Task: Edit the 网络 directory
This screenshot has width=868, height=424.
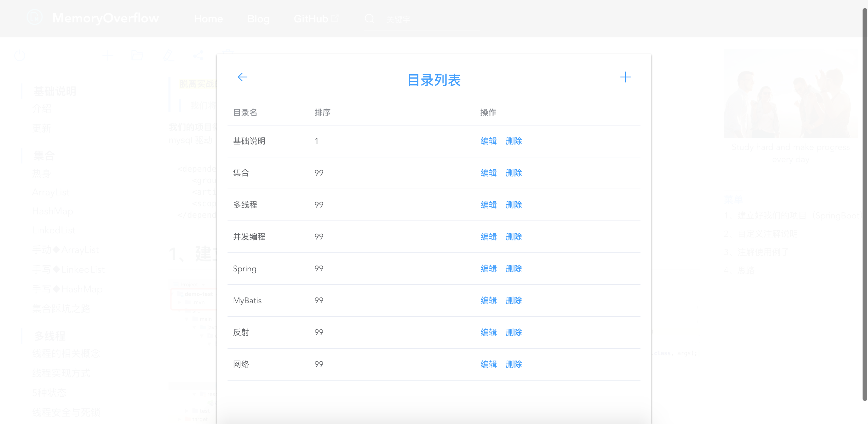Action: click(489, 364)
